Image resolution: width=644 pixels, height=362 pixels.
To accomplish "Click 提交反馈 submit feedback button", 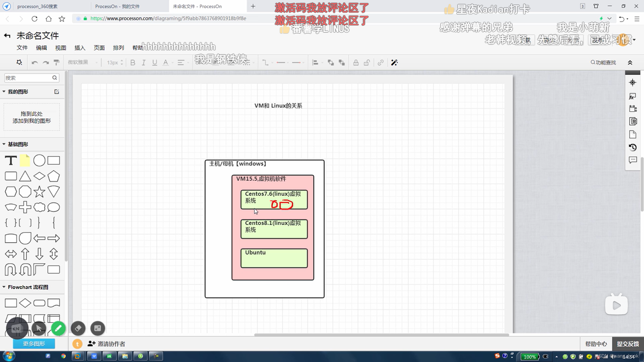I will (628, 344).
